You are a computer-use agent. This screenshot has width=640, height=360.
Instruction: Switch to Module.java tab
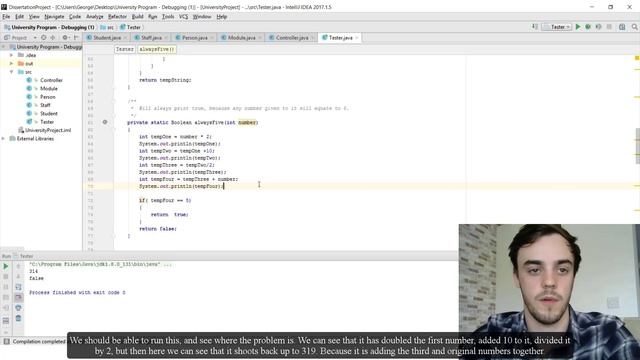241,38
